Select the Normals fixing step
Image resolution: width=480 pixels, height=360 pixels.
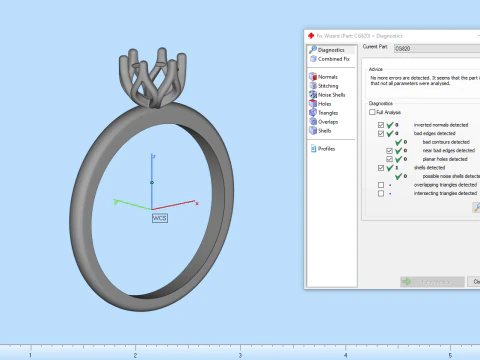(x=323, y=77)
